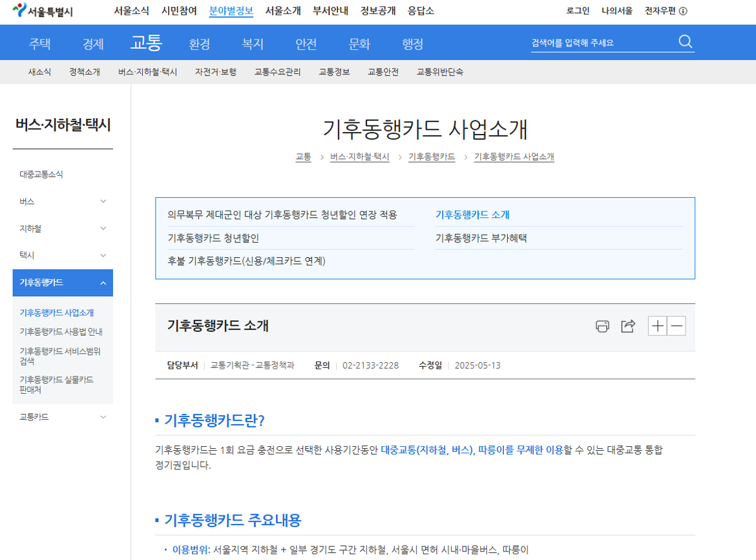Decrease font size with minus button
This screenshot has height=560, width=756.
[677, 326]
